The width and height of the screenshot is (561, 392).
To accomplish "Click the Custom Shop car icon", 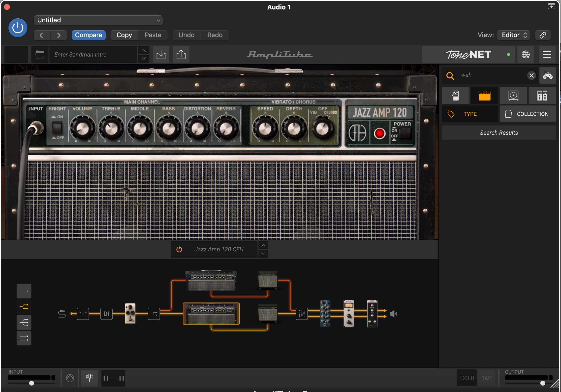I will pos(548,75).
